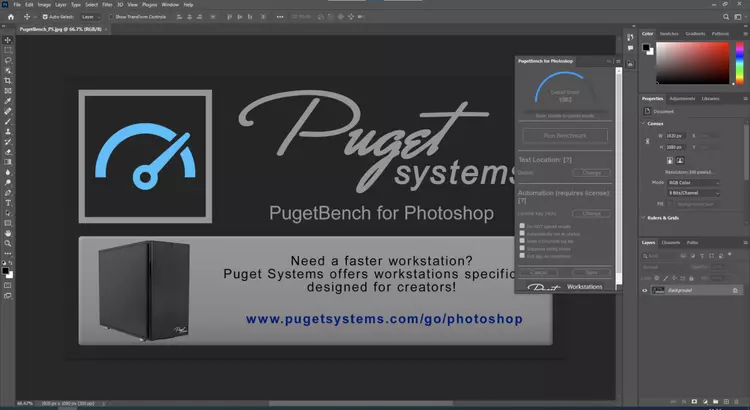Select the Rectangle shape tool
Viewport: 750px width, 410px height.
coord(8,223)
